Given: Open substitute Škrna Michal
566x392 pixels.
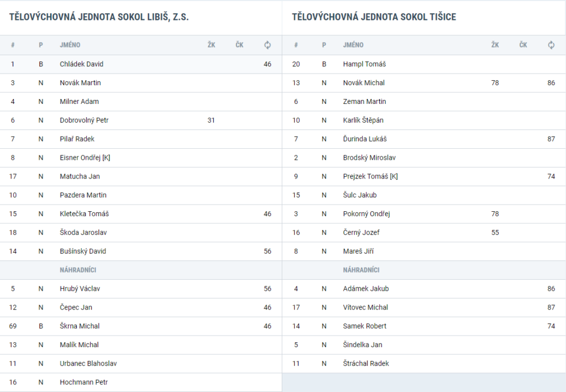Looking at the screenshot, I should point(80,326).
